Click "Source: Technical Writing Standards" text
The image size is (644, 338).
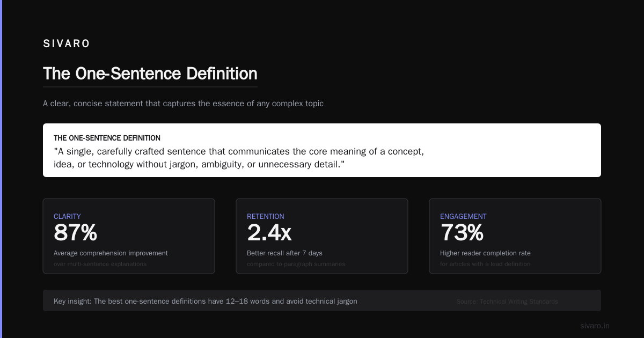click(x=507, y=302)
